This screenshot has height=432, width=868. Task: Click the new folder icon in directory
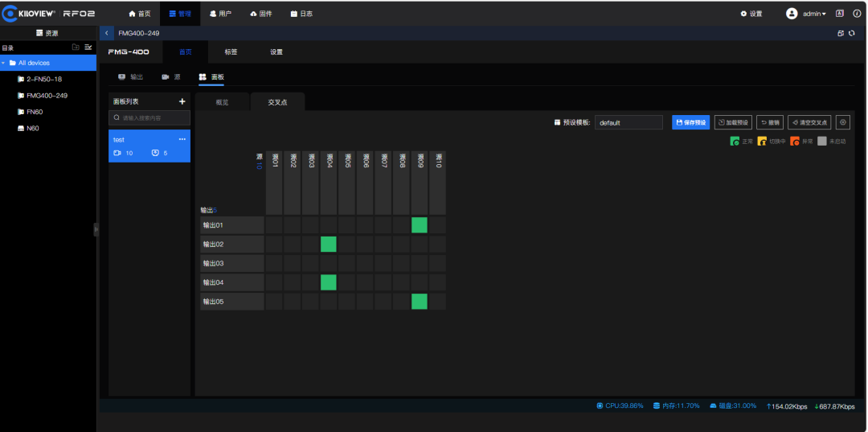coord(76,47)
